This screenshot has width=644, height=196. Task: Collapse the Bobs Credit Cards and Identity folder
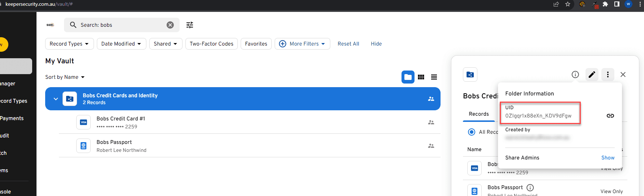[56, 99]
